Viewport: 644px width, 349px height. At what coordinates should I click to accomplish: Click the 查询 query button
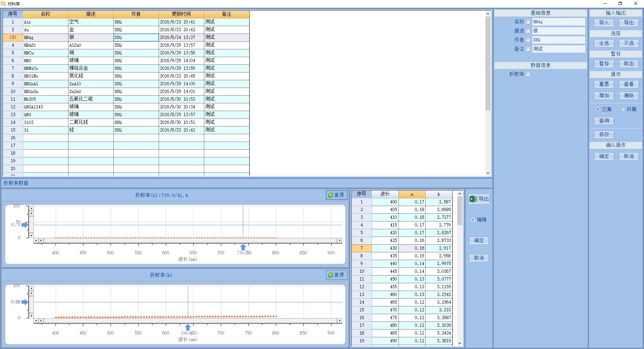pos(604,121)
